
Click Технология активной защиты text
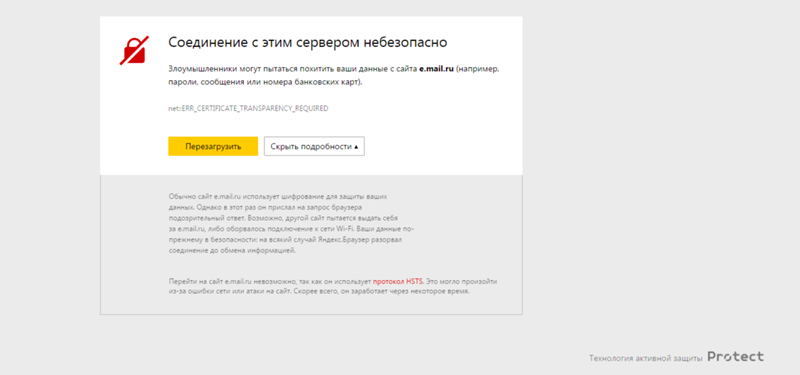click(646, 358)
